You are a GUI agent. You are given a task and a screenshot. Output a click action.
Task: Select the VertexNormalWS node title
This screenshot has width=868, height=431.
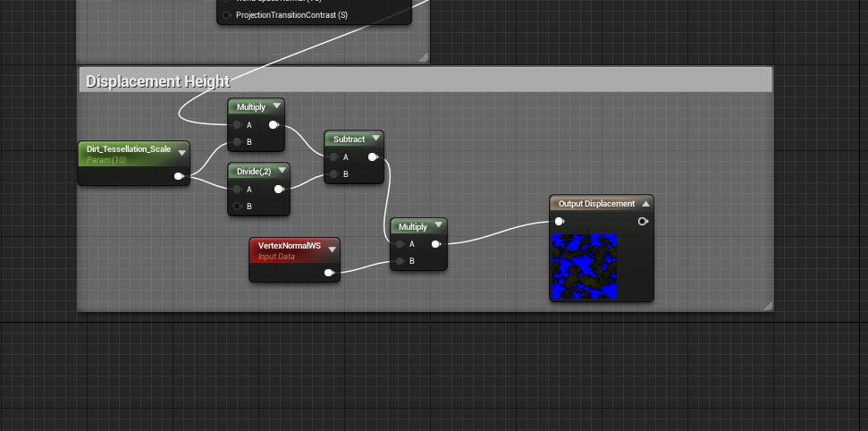point(290,245)
